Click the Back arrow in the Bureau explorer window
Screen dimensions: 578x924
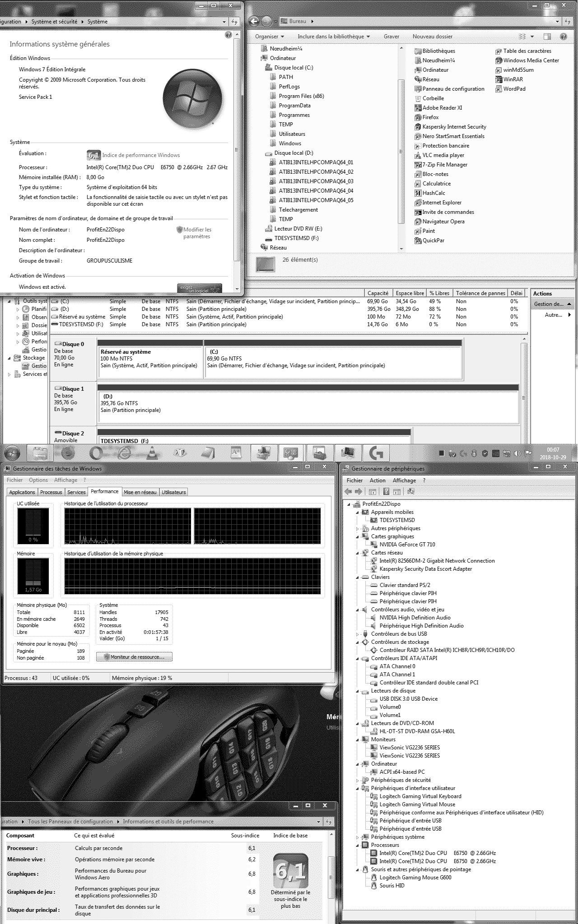254,21
